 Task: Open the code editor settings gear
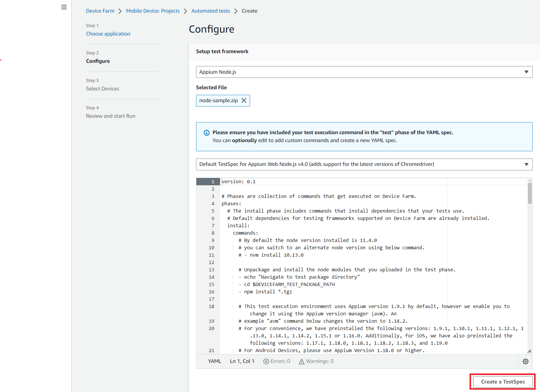pyautogui.click(x=525, y=361)
